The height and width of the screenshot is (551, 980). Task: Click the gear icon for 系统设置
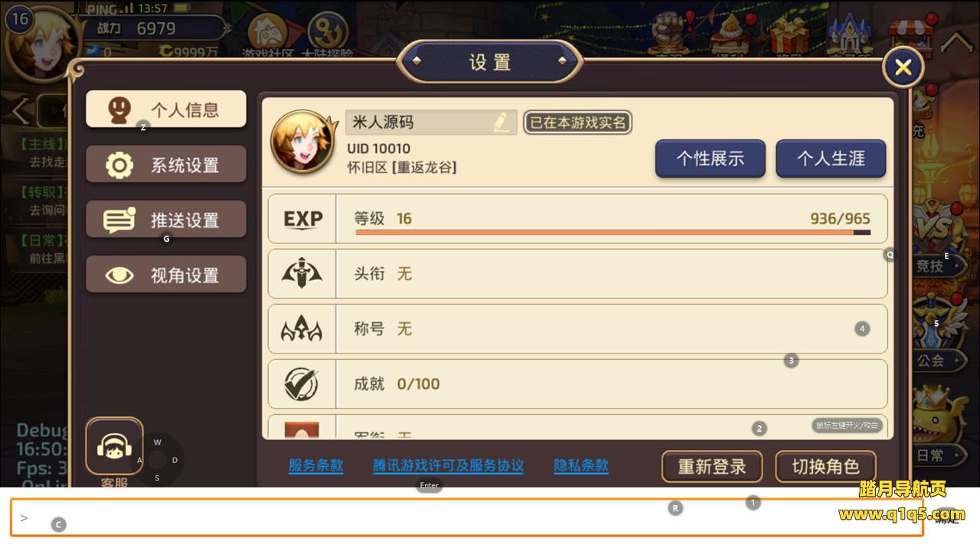click(119, 165)
